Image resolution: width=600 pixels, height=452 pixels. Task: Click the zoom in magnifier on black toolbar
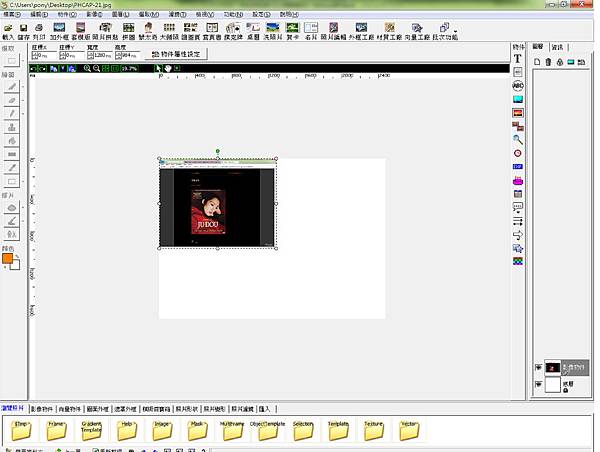(87, 69)
